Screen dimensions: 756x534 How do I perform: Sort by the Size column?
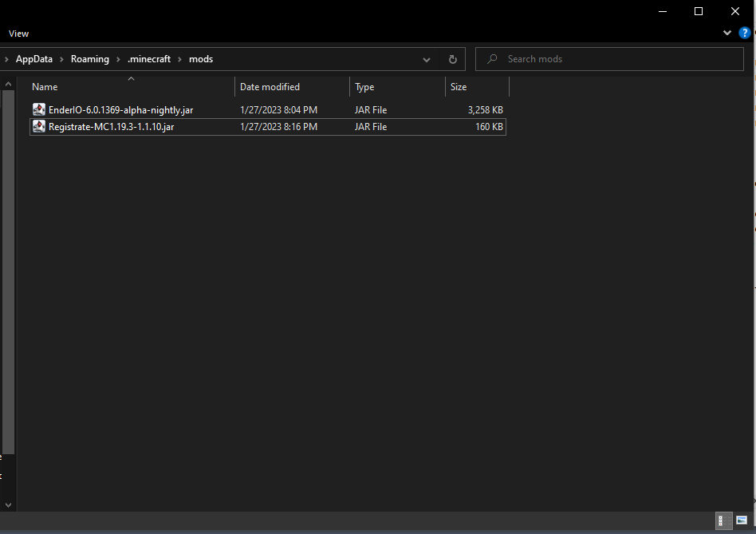pyautogui.click(x=477, y=87)
